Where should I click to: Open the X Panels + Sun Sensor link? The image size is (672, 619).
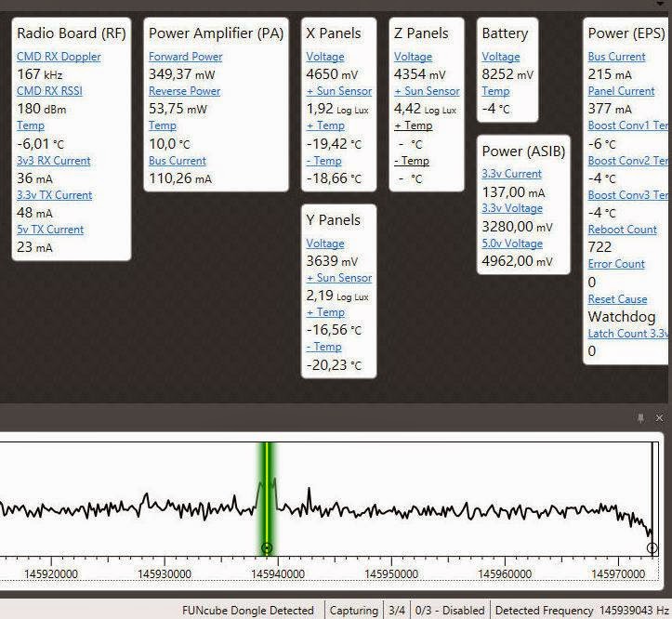339,91
